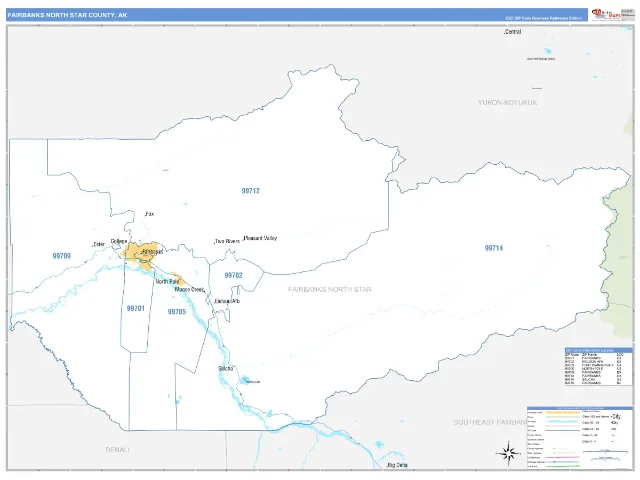Click the 'SOUTHEAST FAIRBANKS' region label
The image size is (640, 480).
pos(490,422)
